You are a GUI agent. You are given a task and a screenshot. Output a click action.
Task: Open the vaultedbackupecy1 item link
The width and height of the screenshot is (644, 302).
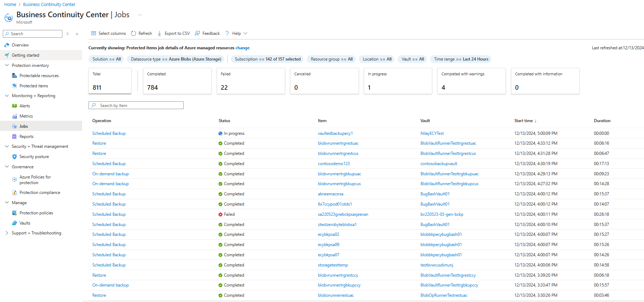click(x=335, y=133)
